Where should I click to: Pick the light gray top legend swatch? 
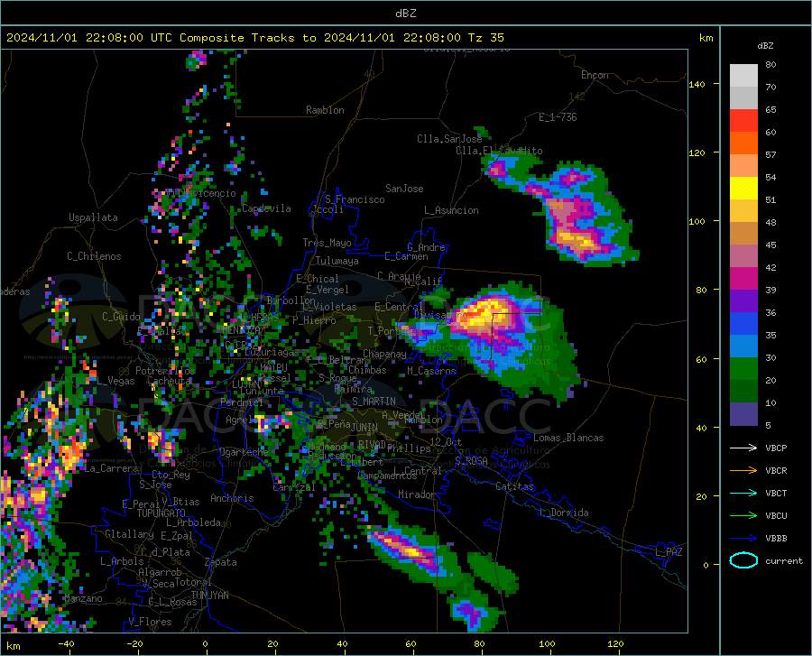coord(743,76)
